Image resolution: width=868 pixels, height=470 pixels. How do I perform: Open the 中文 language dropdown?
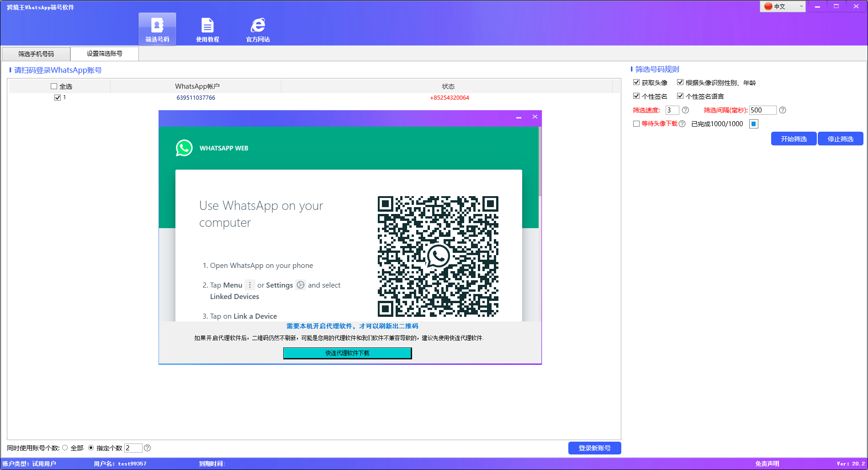click(x=782, y=6)
